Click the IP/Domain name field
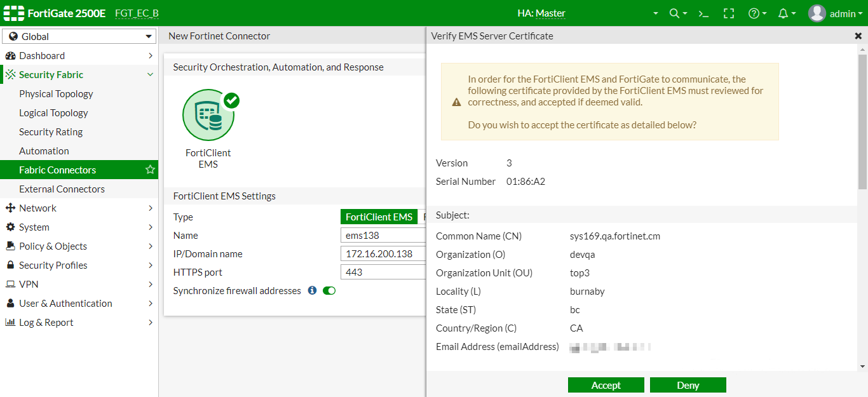The width and height of the screenshot is (868, 397). 383,254
